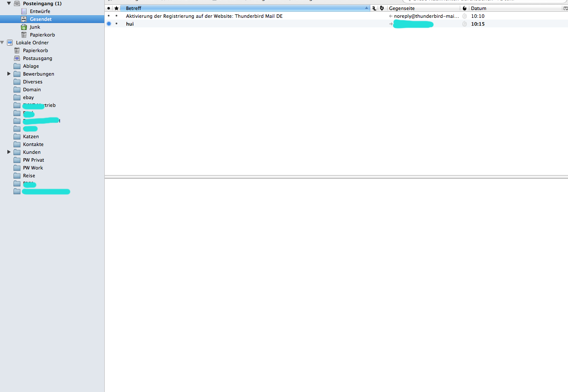Screen dimensions: 568x392
Task: Click the 10:10 date cell
Action: (478, 16)
